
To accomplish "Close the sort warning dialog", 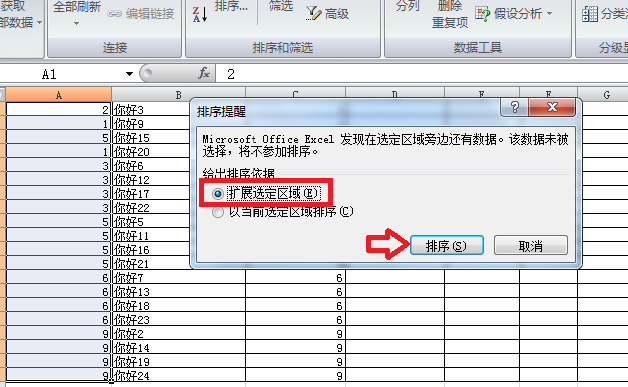I will 552,107.
